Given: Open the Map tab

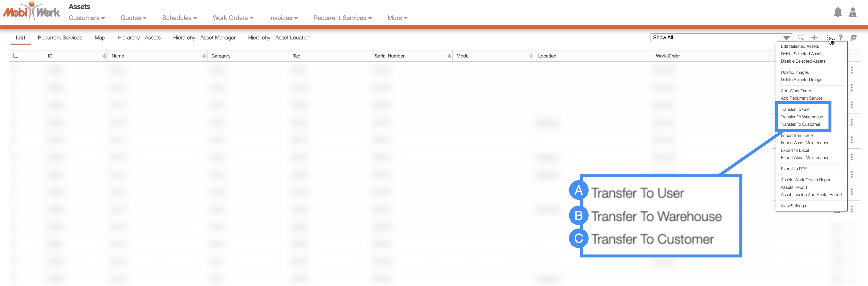Looking at the screenshot, I should click(100, 38).
